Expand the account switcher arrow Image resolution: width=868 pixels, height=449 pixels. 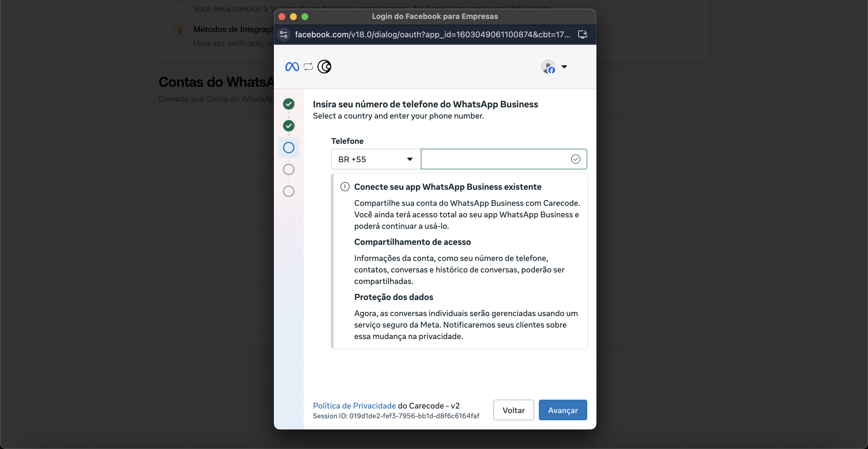[564, 67]
